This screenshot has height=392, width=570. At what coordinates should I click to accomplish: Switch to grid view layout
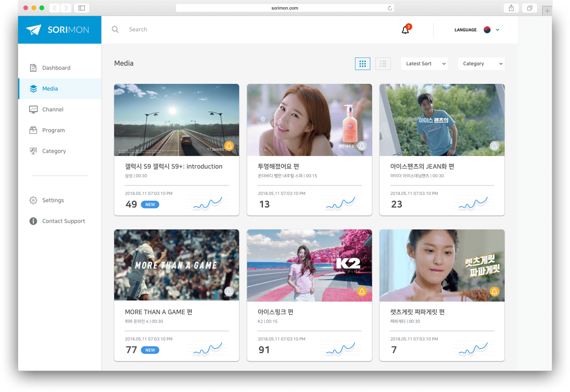pos(362,64)
